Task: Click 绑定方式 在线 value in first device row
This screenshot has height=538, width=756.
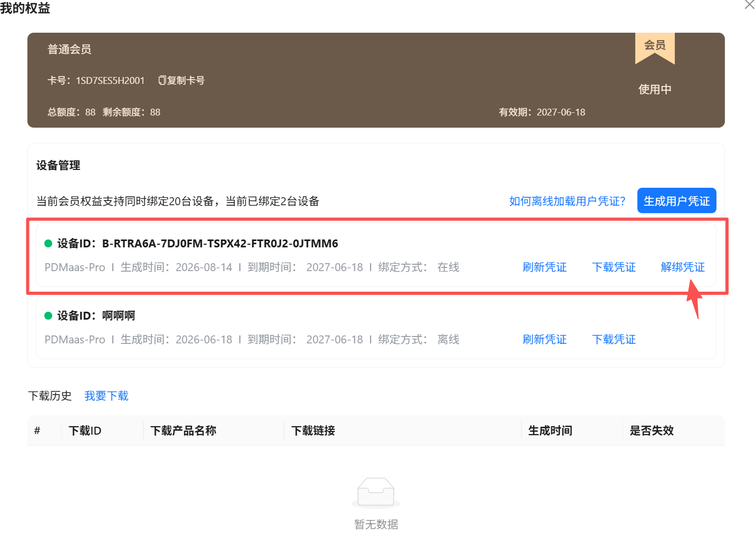Action: click(x=448, y=267)
